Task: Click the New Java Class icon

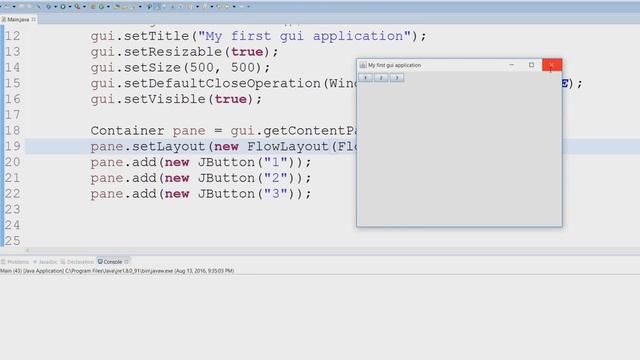Action: click(101, 7)
